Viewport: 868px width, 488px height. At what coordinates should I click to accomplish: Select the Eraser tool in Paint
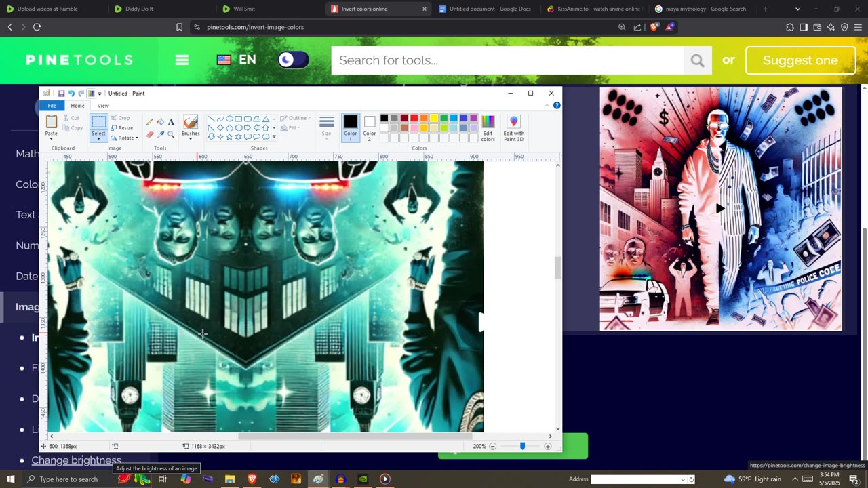point(150,134)
